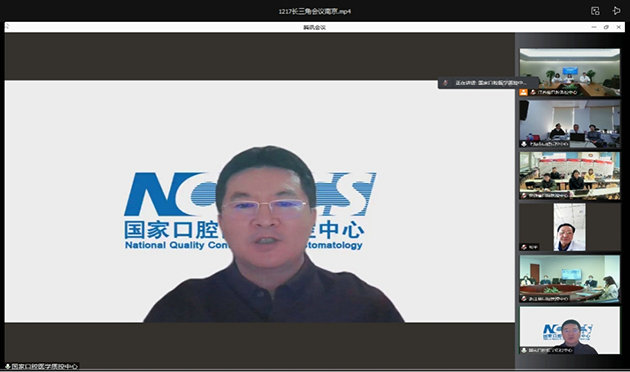The height and width of the screenshot is (372, 630).
Task: Click muted mic icon on round-table meeting thumbnail
Action: pyautogui.click(x=524, y=298)
